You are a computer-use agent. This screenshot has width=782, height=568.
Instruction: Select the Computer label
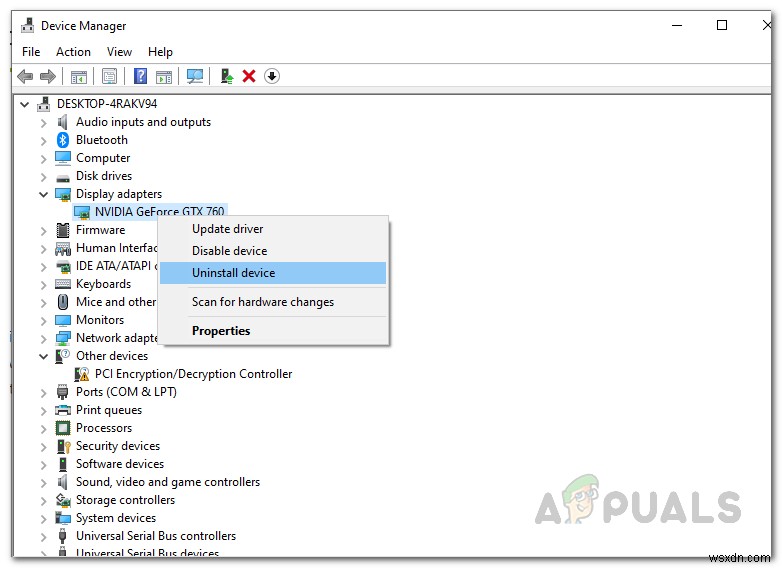tap(103, 158)
